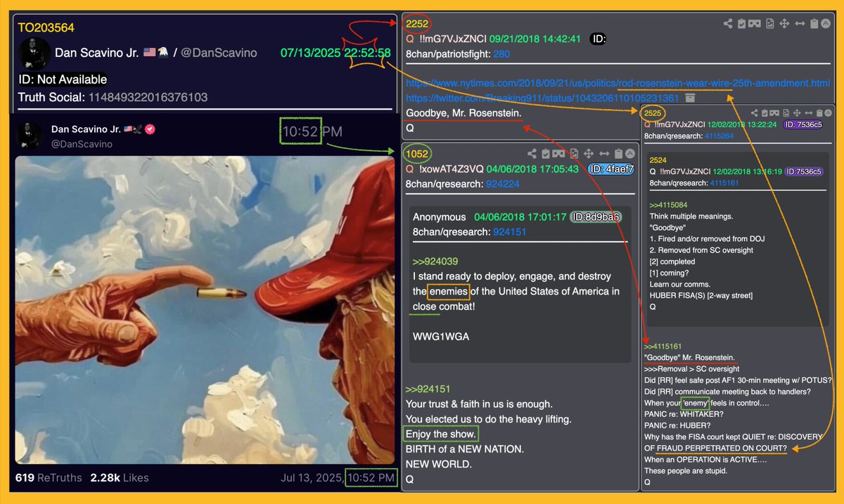844x504 pixels.
Task: Open nested post number 2524
Action: pos(658,160)
